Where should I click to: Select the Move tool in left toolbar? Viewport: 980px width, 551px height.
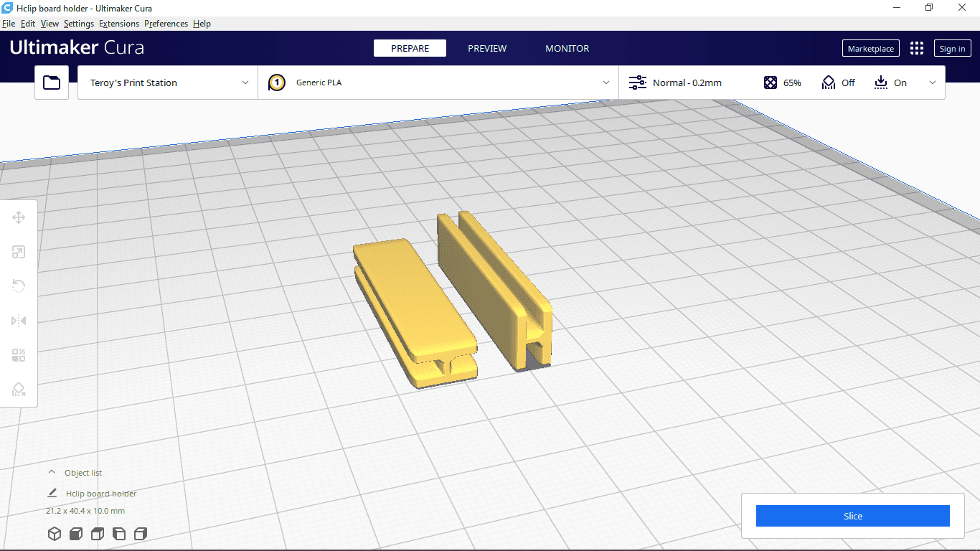pyautogui.click(x=19, y=217)
